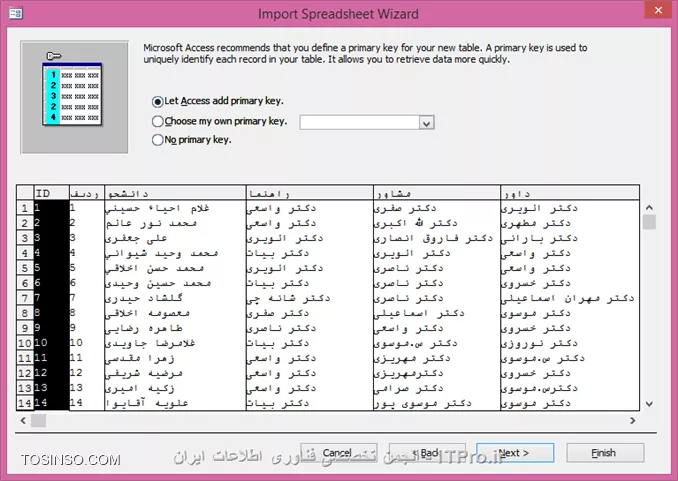
Task: Click referee cell دکتر مهران اسماعیلی
Action: click(x=570, y=298)
